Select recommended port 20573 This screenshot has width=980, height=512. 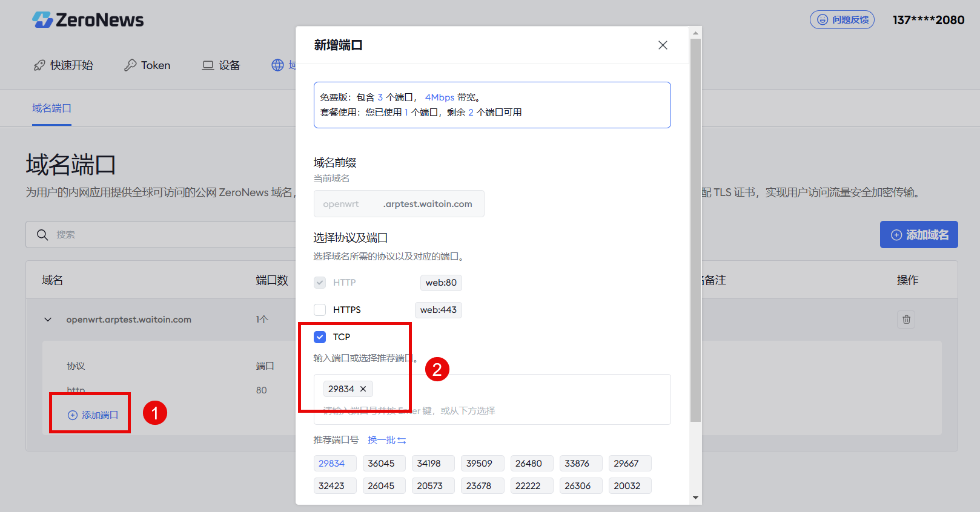[433, 486]
